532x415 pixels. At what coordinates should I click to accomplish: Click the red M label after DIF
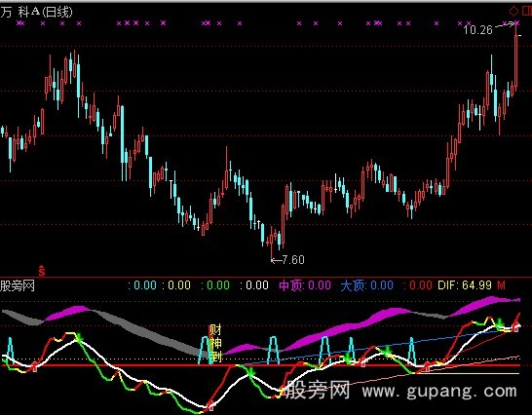[501, 285]
